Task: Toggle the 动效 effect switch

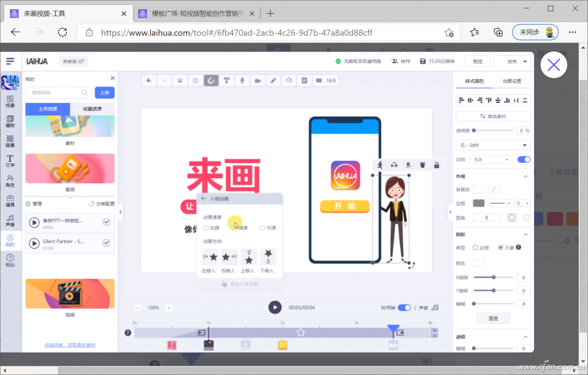Action: tap(524, 159)
